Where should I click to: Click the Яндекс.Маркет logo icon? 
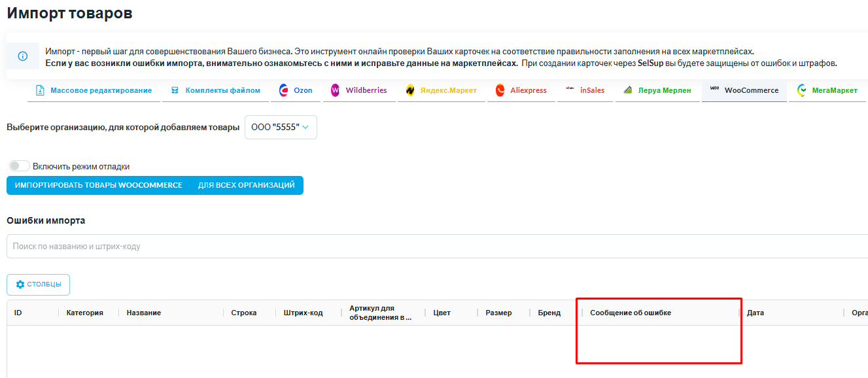pyautogui.click(x=410, y=90)
